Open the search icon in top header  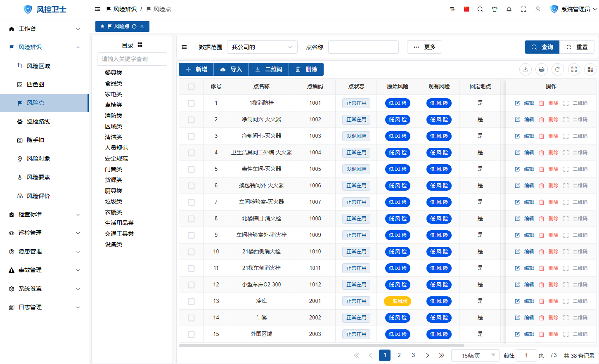coord(480,9)
